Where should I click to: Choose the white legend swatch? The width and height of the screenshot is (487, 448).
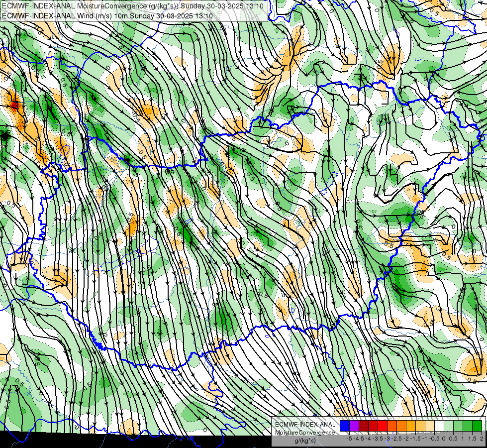[439, 426]
